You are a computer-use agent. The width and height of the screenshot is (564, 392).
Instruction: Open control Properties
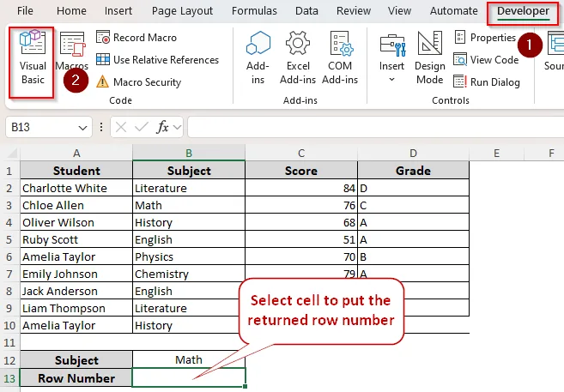click(485, 38)
